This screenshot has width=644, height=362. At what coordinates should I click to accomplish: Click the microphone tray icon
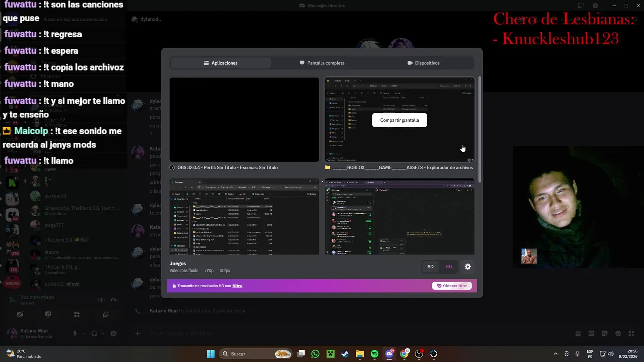(577, 354)
